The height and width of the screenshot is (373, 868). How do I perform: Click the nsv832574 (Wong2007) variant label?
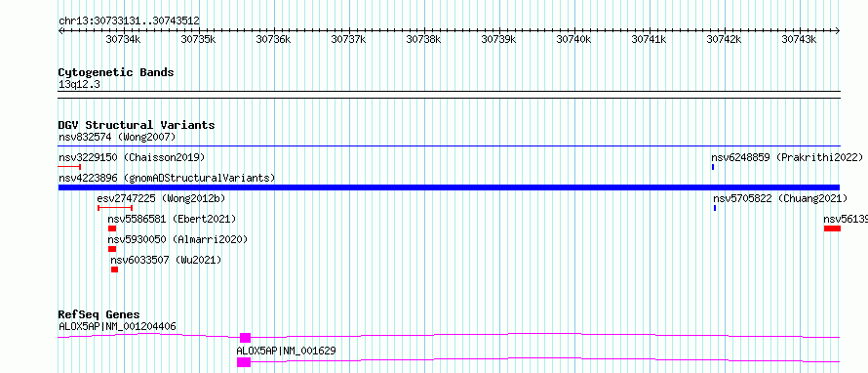pos(117,137)
